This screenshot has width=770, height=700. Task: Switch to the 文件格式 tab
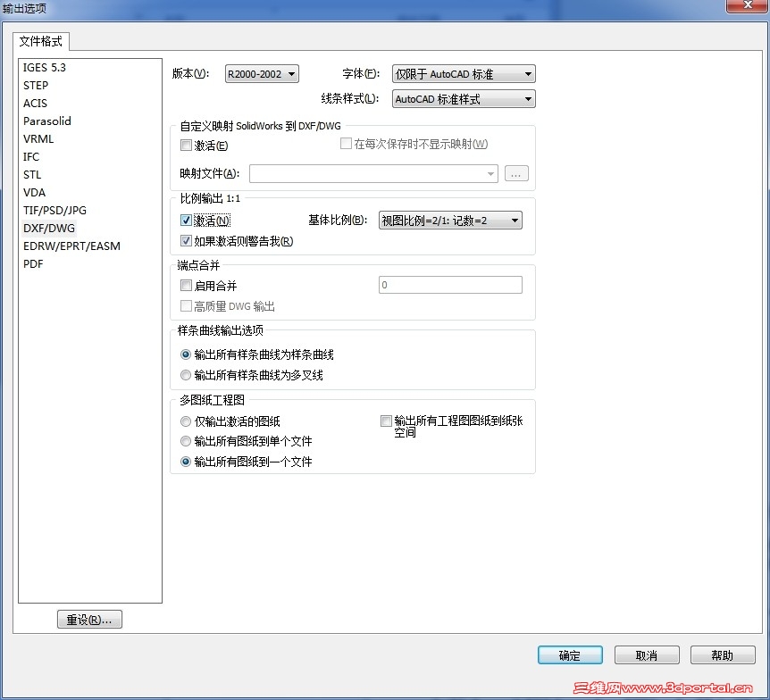tap(40, 41)
